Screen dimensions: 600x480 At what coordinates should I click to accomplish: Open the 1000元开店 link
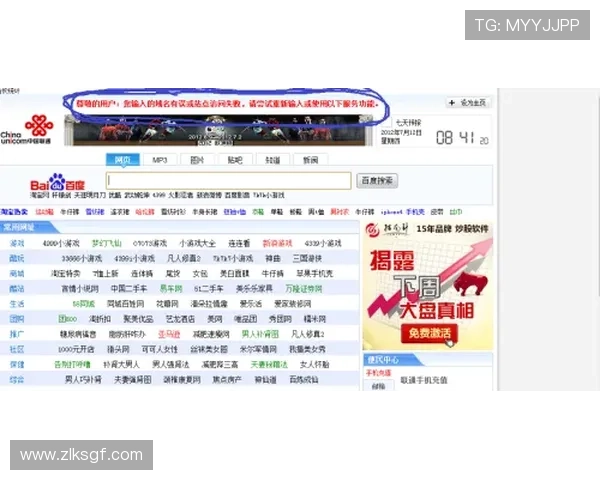[x=76, y=349]
